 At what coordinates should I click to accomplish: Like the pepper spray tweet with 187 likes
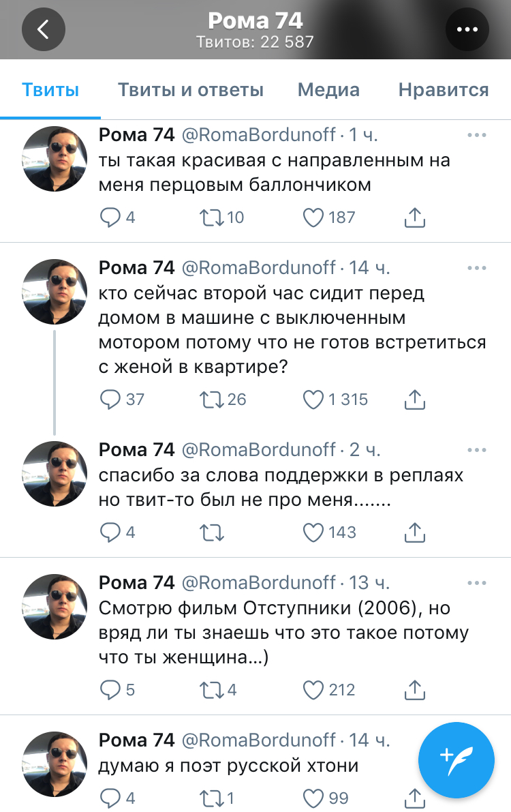click(x=313, y=217)
